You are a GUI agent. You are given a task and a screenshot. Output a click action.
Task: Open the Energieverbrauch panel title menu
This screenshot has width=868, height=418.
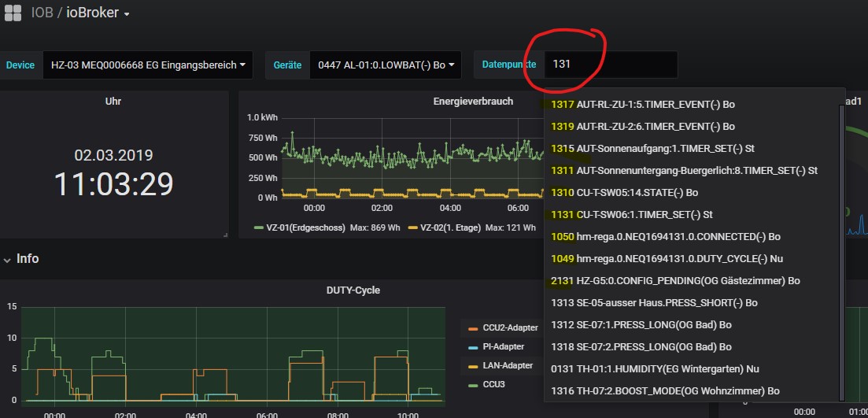tap(473, 102)
